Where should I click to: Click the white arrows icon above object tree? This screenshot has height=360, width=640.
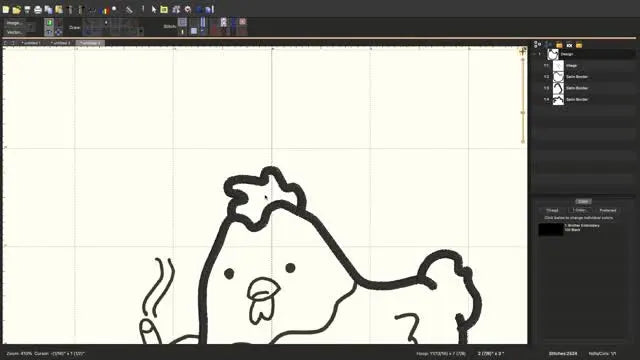[x=569, y=45]
